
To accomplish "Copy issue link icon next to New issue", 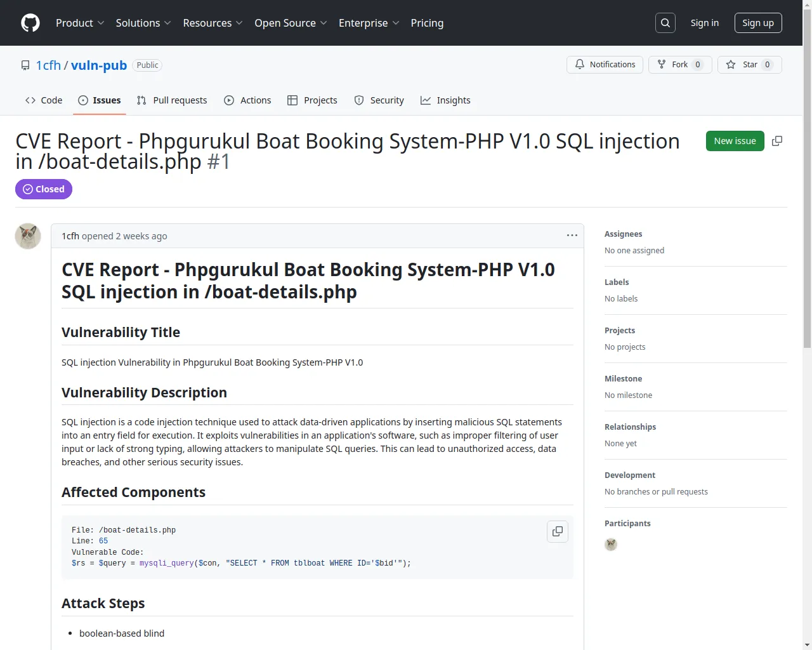I will coord(777,141).
